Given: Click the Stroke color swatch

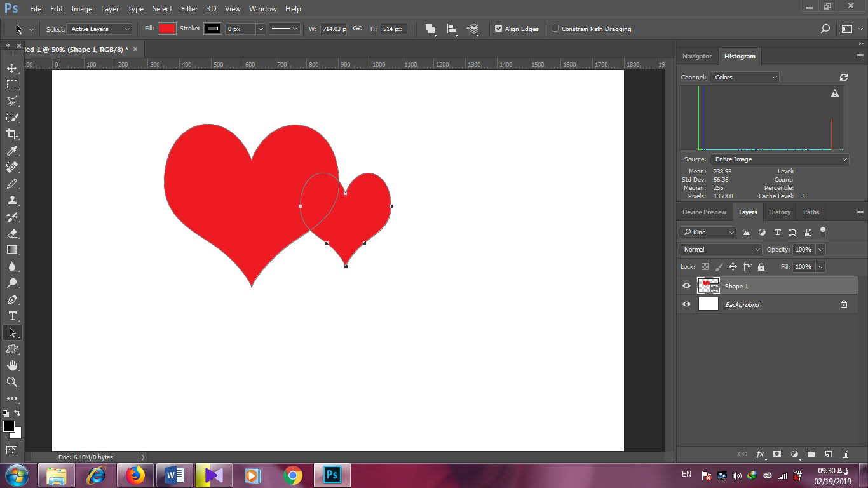Looking at the screenshot, I should point(213,29).
